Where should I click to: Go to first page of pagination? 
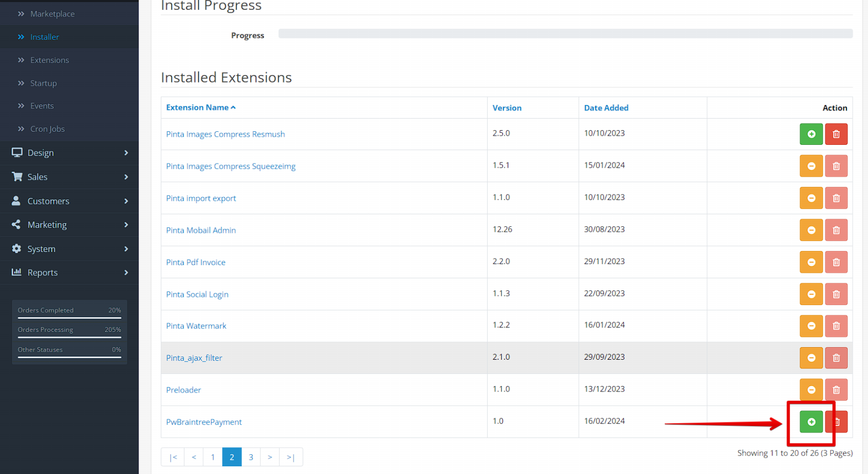tap(173, 457)
